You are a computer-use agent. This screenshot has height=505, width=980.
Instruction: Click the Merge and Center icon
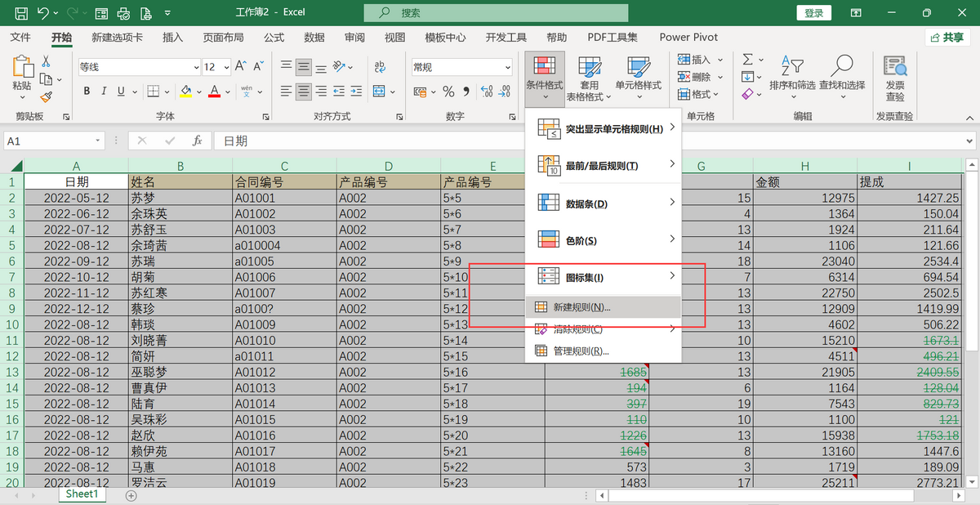[380, 91]
